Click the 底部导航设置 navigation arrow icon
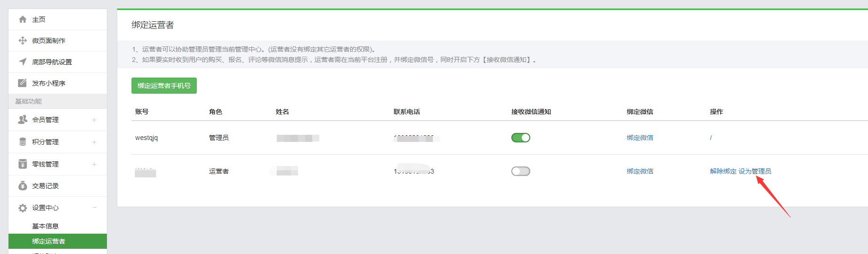Screen dimensions: 868x254 click(22, 62)
